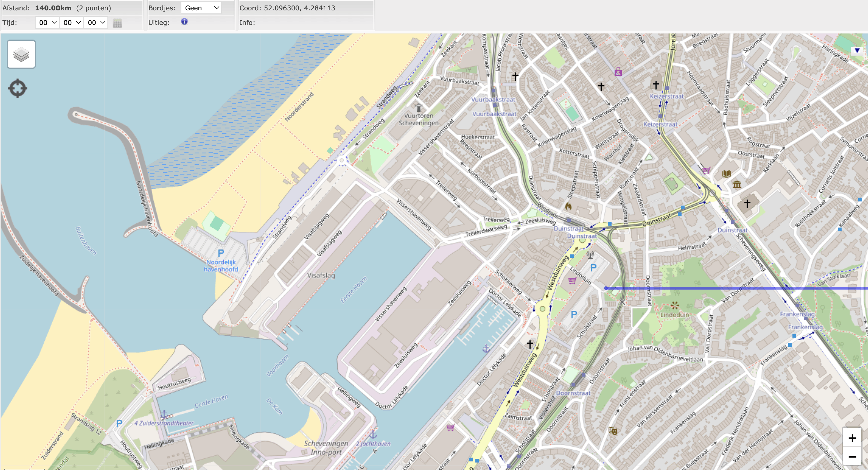Open the calendar icon next to Tijd
The height and width of the screenshot is (470, 868).
[117, 23]
